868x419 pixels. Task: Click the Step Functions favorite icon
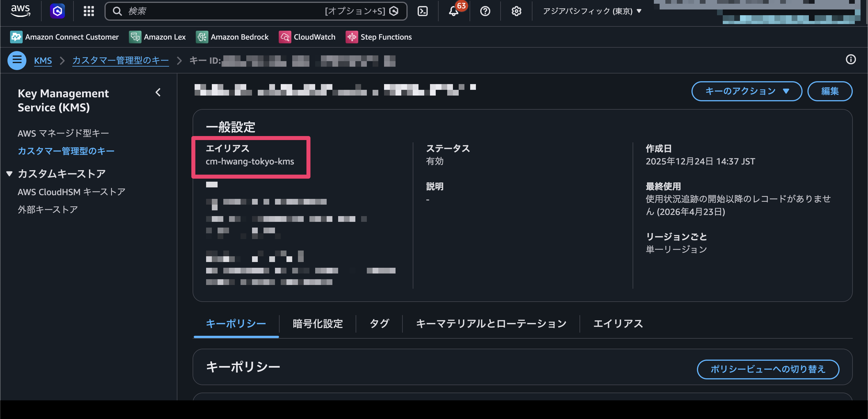pos(352,37)
